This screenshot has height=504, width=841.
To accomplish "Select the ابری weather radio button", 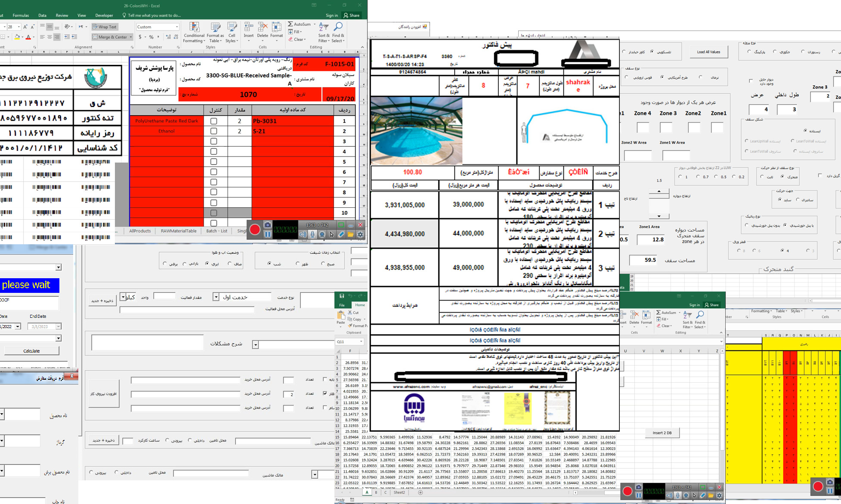I will click(207, 264).
